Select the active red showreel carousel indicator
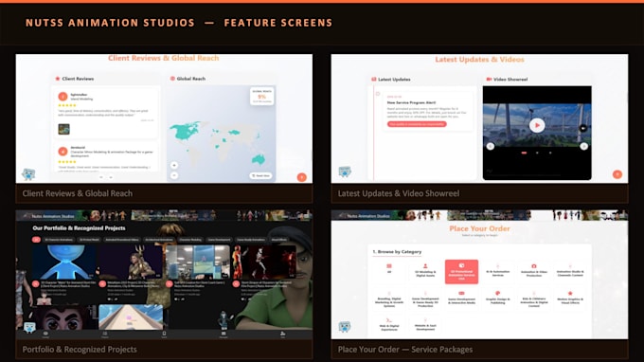The width and height of the screenshot is (644, 362). (x=524, y=153)
